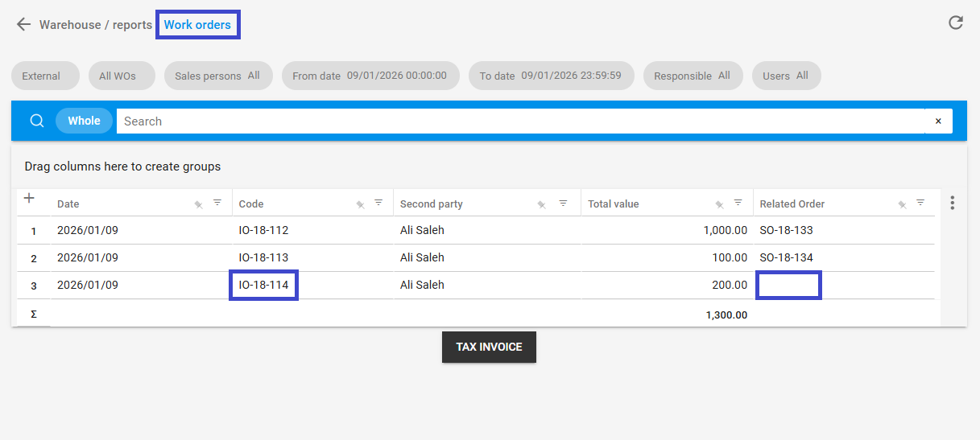Click the 'Drag columns here to create groups' area
This screenshot has height=440, width=980.
(122, 167)
